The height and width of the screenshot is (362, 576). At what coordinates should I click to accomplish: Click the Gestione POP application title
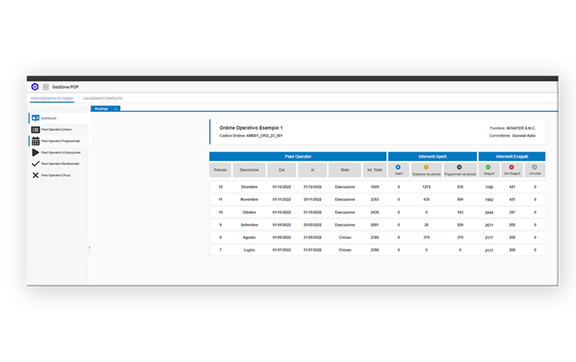(x=65, y=87)
